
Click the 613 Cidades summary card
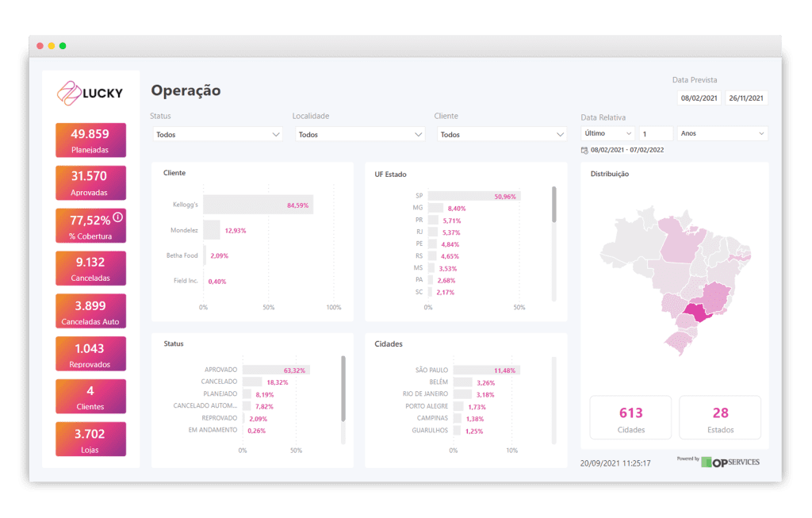(x=630, y=417)
